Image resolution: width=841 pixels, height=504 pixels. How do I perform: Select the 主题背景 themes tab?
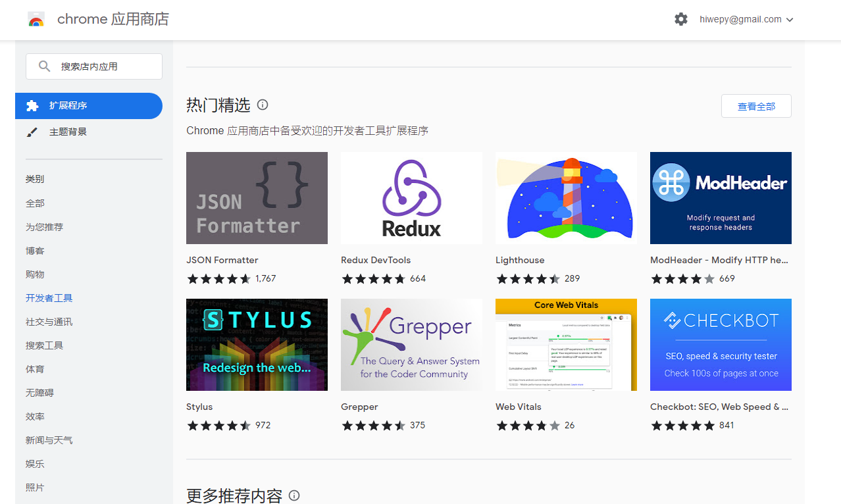(89, 132)
